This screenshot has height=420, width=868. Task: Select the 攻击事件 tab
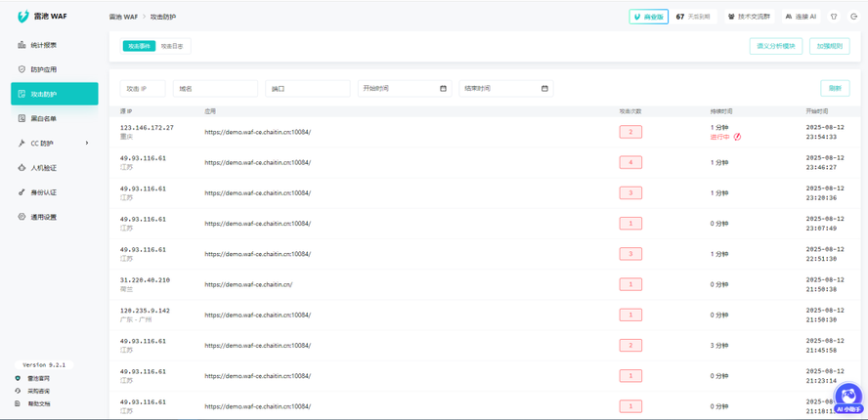(139, 46)
